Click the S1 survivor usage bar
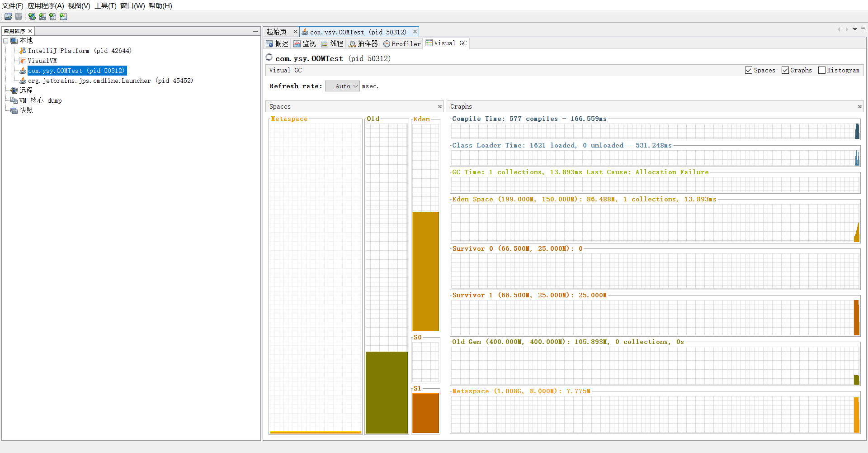 (x=426, y=413)
